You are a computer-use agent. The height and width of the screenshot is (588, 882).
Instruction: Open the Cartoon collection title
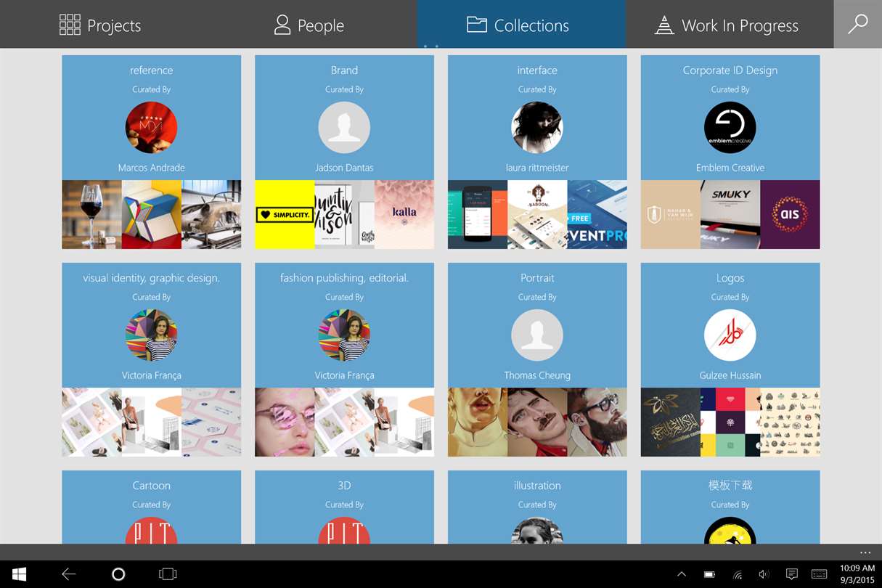point(152,486)
